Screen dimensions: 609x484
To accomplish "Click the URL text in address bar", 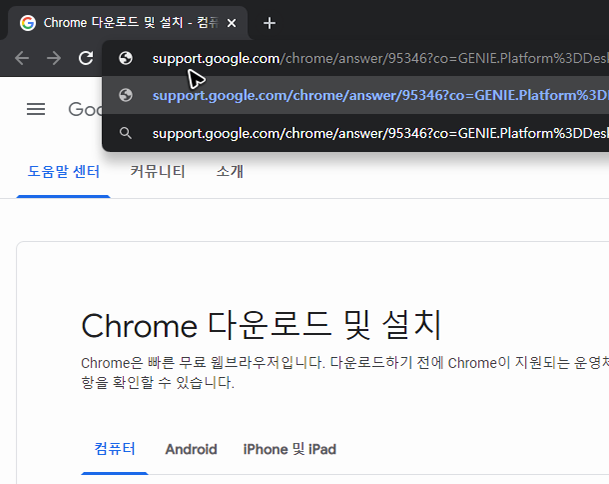I will click(380, 58).
